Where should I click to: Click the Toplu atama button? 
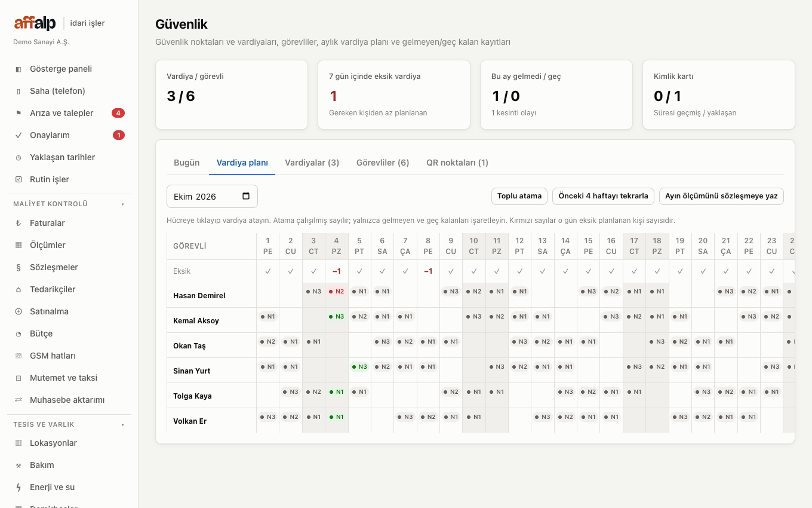click(x=519, y=196)
